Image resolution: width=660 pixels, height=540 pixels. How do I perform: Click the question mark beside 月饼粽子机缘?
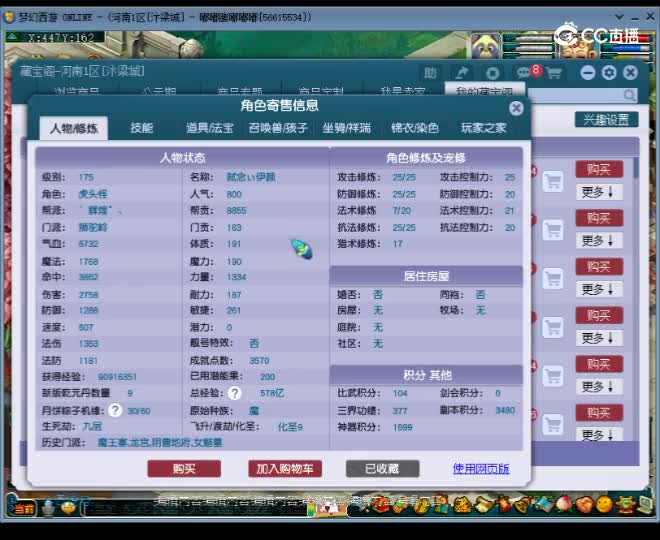pyautogui.click(x=114, y=410)
